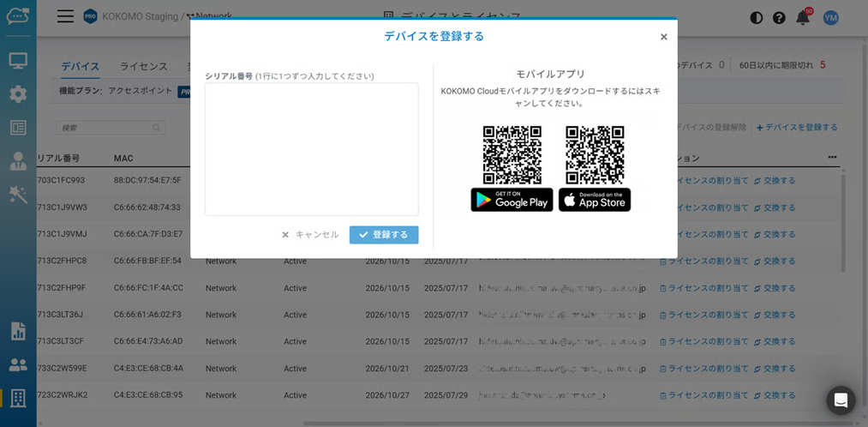This screenshot has height=427, width=868.
Task: Open the Google Play store badge
Action: click(x=512, y=200)
